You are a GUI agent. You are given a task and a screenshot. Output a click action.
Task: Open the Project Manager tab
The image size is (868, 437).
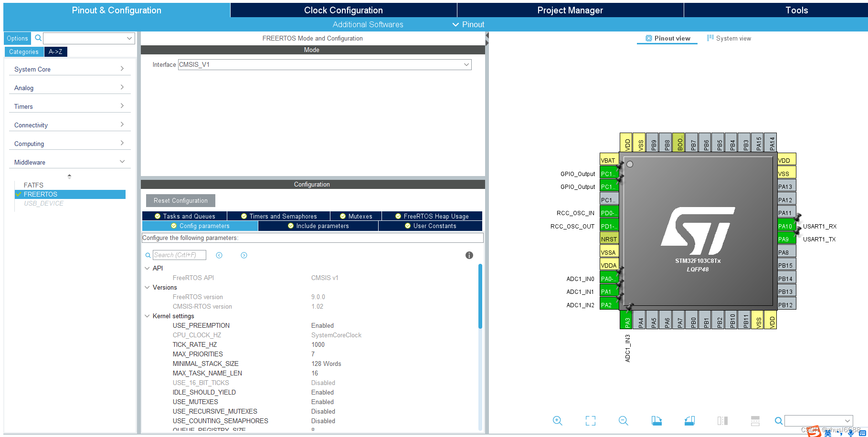[x=570, y=10]
